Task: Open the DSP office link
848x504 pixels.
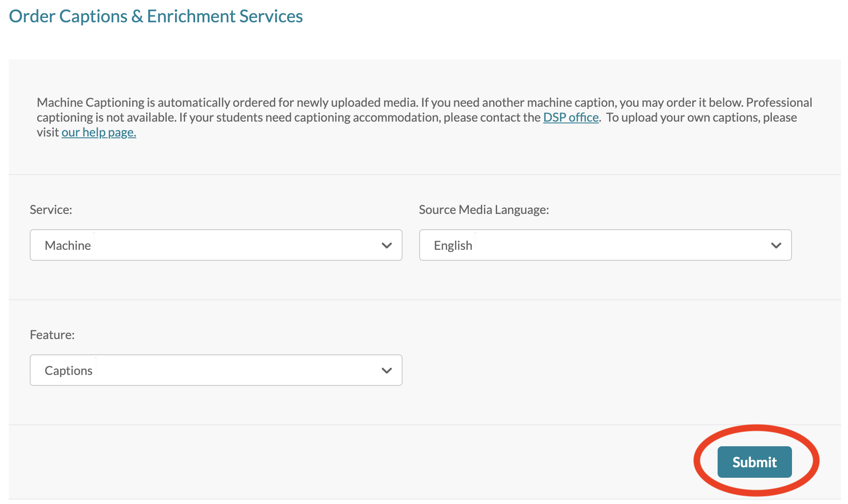Action: (x=570, y=117)
